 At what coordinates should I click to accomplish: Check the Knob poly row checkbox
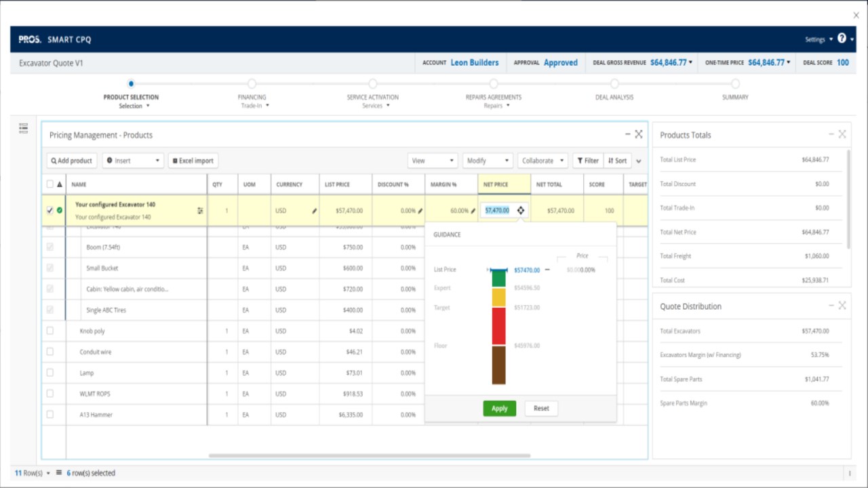point(50,331)
